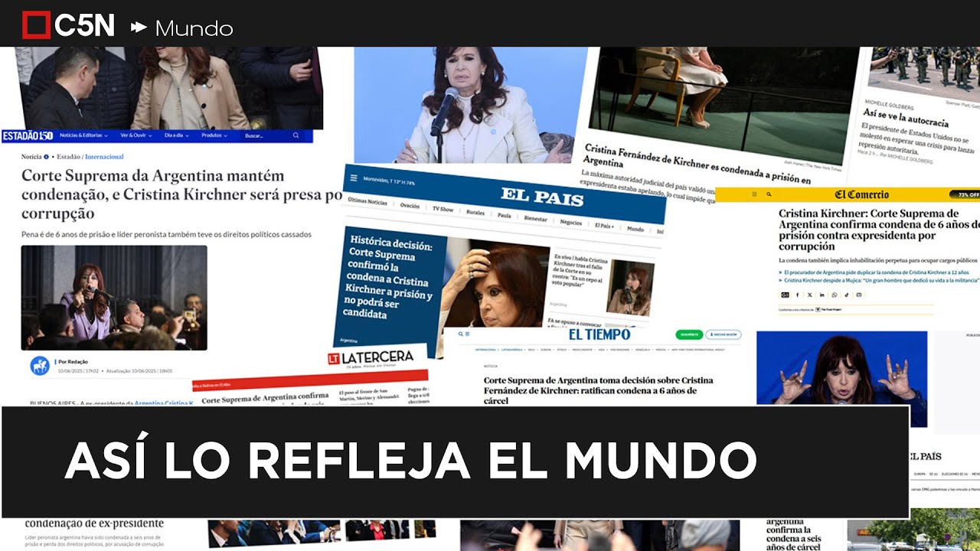Click the Internacional breadcrumb link

tap(104, 157)
